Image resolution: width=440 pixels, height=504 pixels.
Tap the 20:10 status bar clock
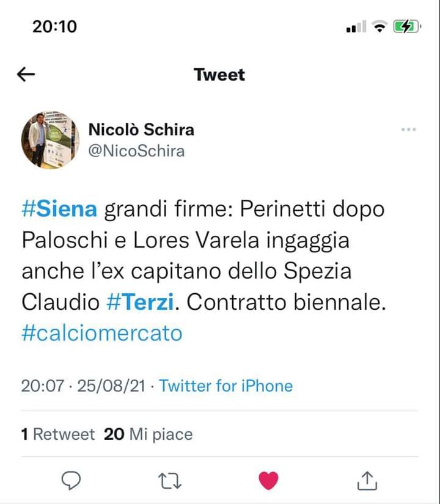[x=54, y=26]
